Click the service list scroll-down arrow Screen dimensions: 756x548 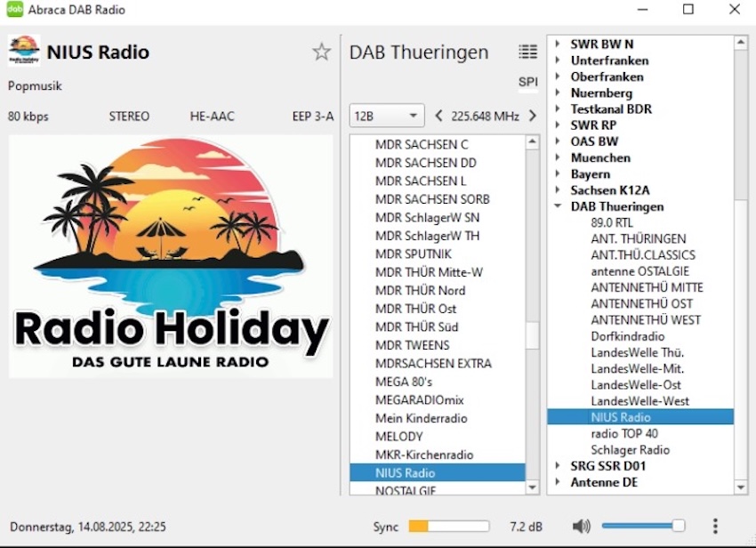click(x=532, y=488)
